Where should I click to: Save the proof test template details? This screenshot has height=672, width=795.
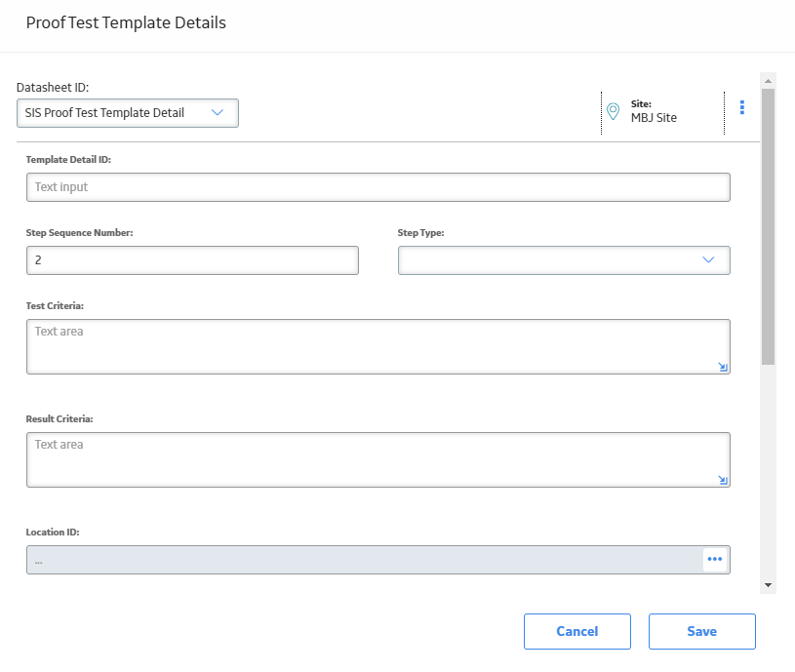coord(702,631)
